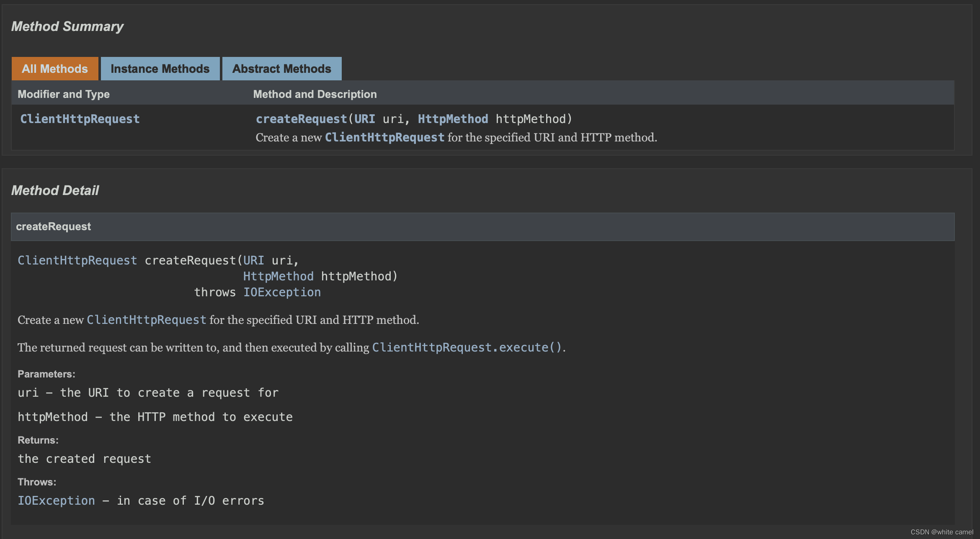Image resolution: width=980 pixels, height=539 pixels.
Task: Click the Modifier and Type column header
Action: coord(64,94)
